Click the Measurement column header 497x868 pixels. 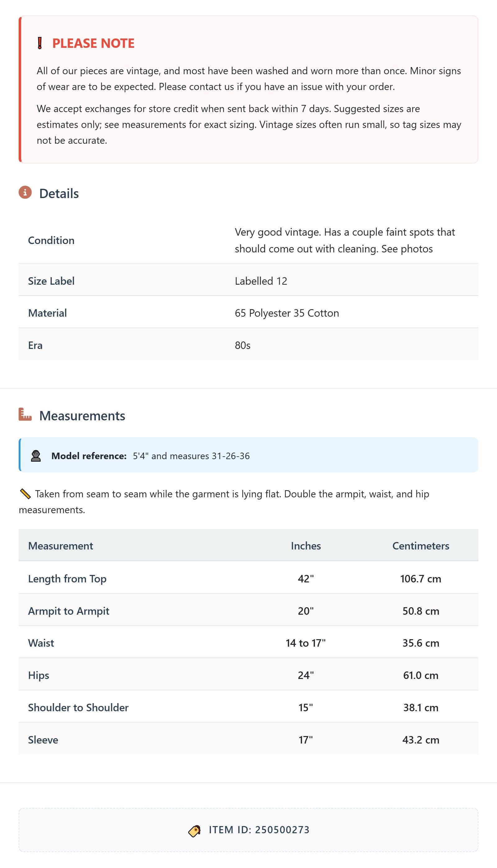pyautogui.click(x=61, y=546)
